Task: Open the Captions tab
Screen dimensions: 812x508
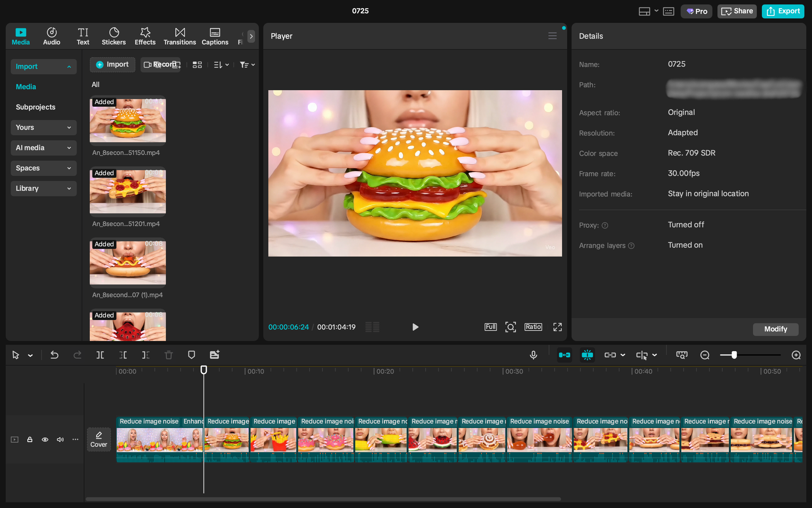Action: point(215,36)
